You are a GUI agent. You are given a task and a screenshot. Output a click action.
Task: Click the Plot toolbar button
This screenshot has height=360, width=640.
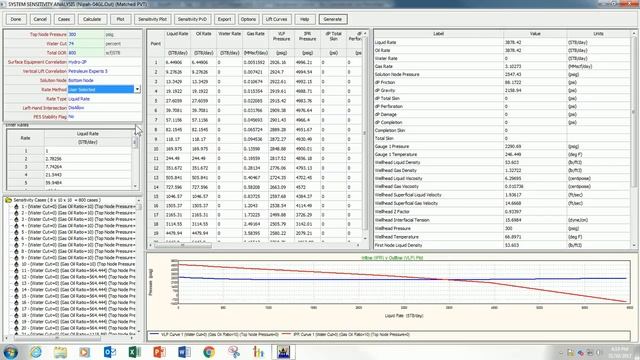120,19
